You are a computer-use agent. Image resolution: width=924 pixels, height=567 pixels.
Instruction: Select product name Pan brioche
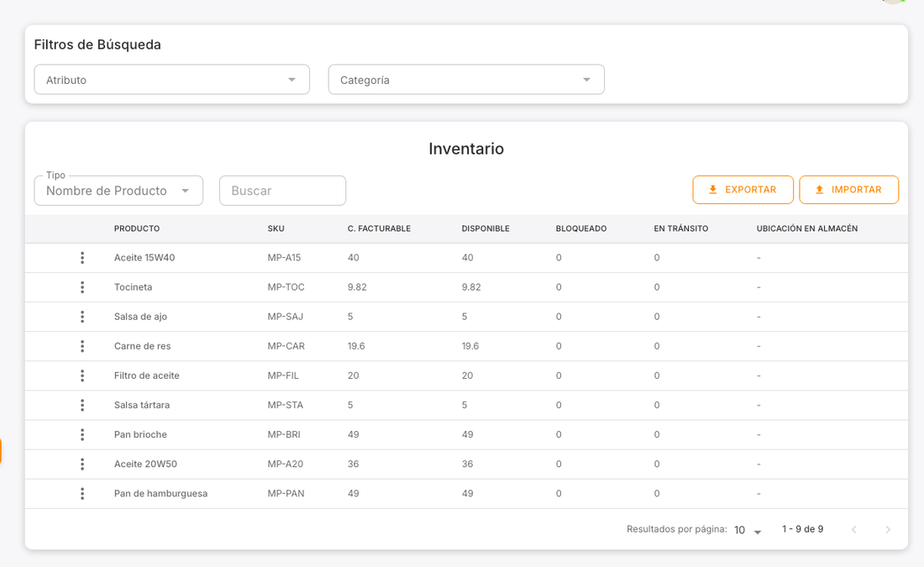point(140,434)
